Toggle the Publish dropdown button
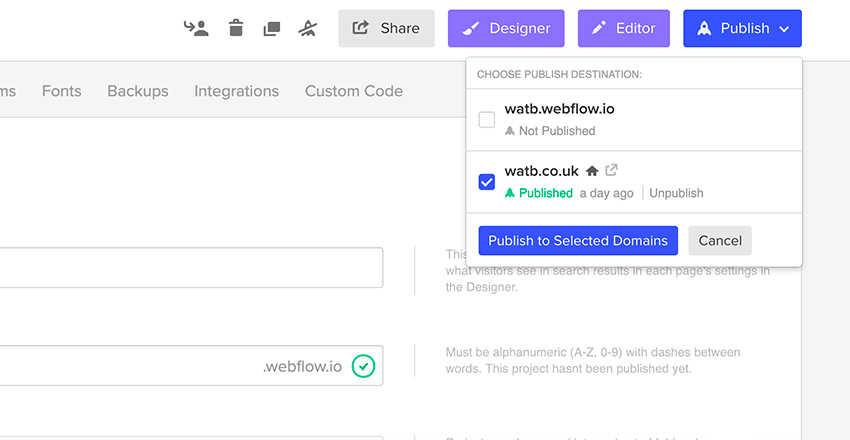Image resolution: width=850 pixels, height=440 pixels. (x=742, y=28)
